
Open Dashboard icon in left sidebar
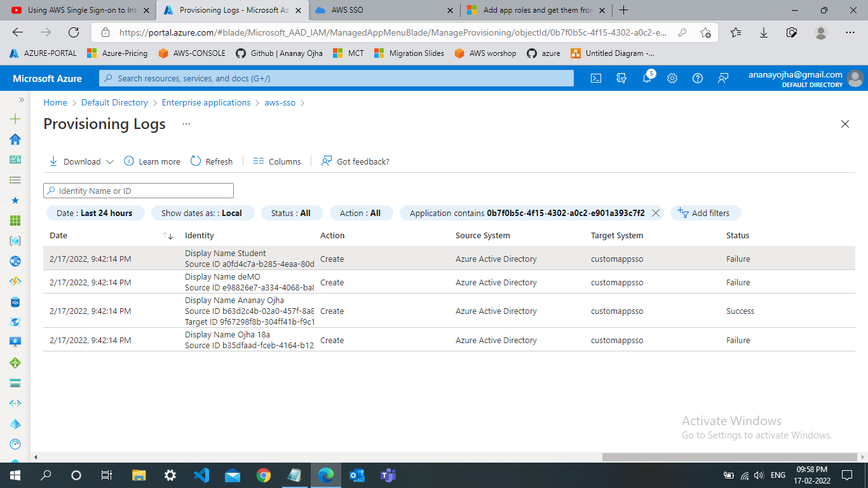[x=15, y=159]
